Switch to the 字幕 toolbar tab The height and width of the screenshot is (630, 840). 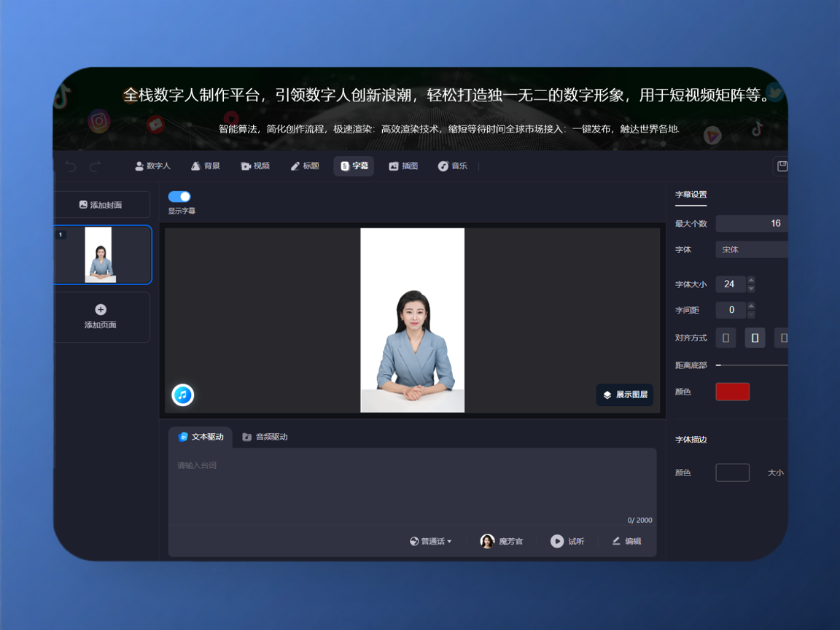click(353, 166)
